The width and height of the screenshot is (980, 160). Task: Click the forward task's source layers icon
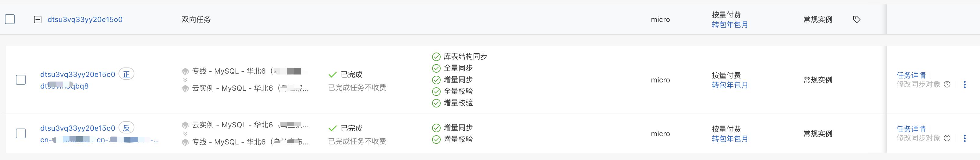(185, 71)
